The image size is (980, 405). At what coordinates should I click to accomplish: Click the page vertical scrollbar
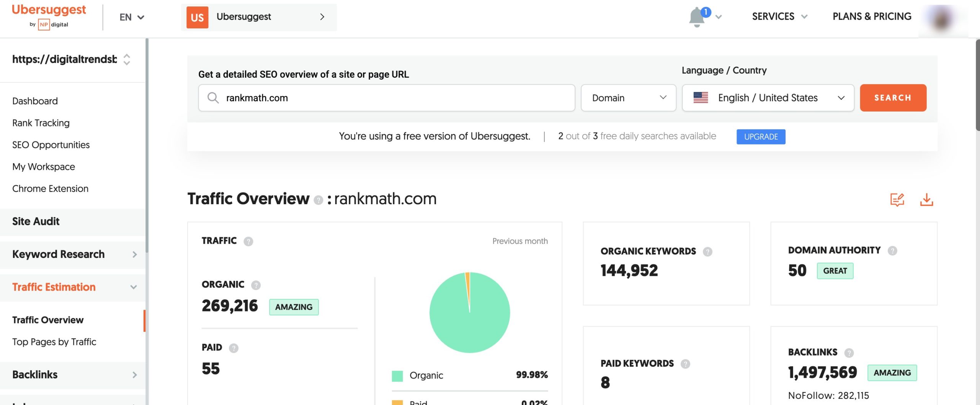coord(977,84)
